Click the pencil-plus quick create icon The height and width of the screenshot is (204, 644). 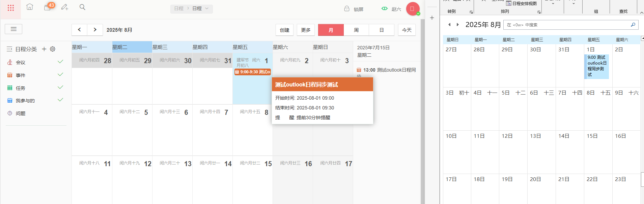click(65, 7)
